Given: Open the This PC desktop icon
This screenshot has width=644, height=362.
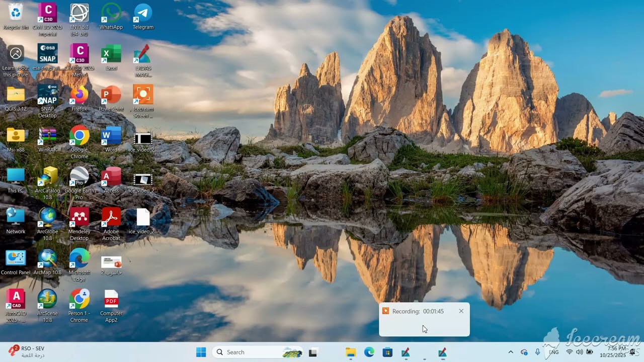Looking at the screenshot, I should [x=16, y=180].
